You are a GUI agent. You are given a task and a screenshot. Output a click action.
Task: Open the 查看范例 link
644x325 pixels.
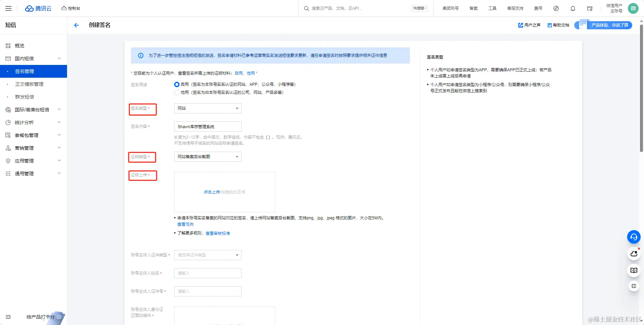(186, 224)
